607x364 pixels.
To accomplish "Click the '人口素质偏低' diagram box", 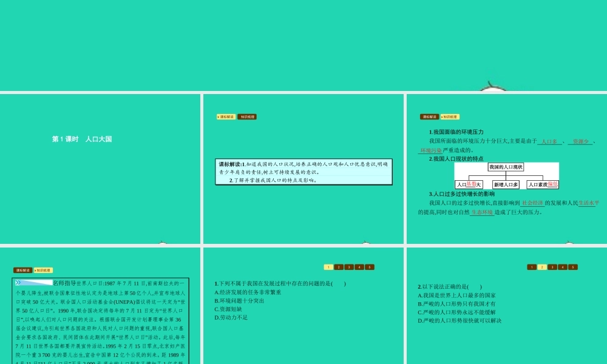I will [543, 184].
